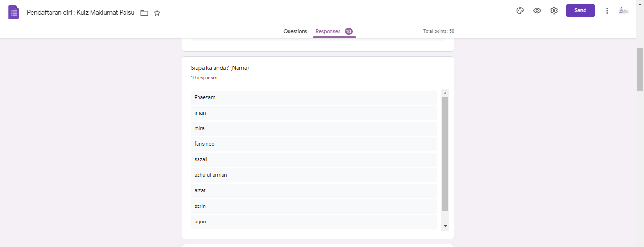The width and height of the screenshot is (644, 247).
Task: Open the customize theme palette icon
Action: click(x=520, y=11)
